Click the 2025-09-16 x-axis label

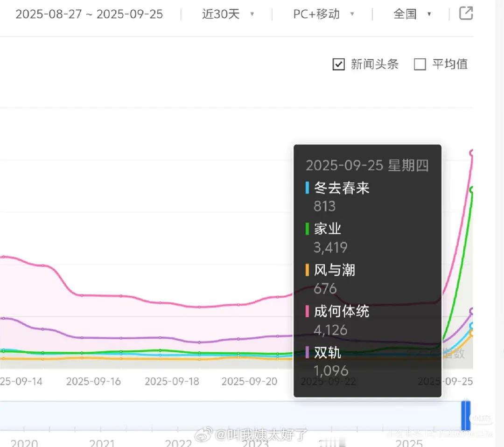pyautogui.click(x=93, y=382)
